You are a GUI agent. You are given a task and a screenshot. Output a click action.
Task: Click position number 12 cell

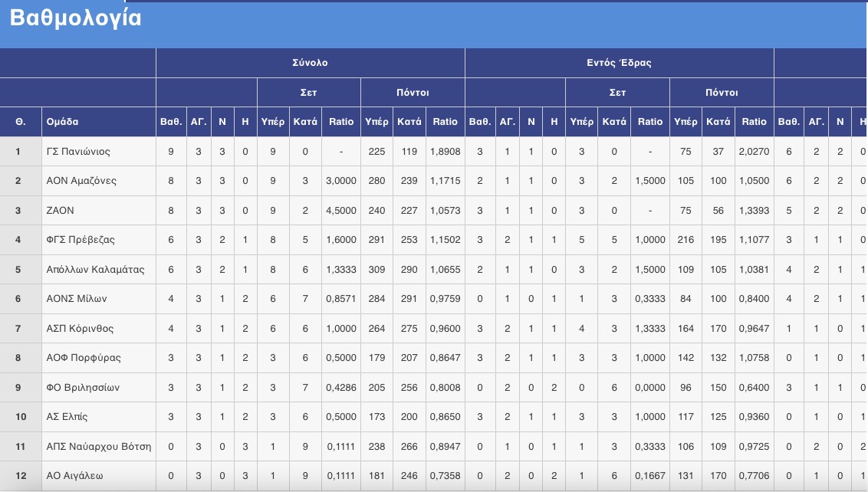point(21,476)
